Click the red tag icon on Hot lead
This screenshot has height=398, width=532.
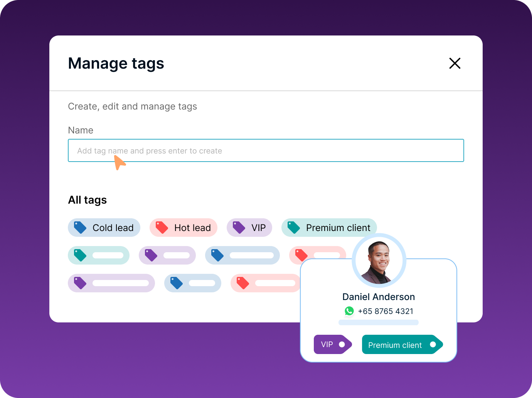coord(162,228)
